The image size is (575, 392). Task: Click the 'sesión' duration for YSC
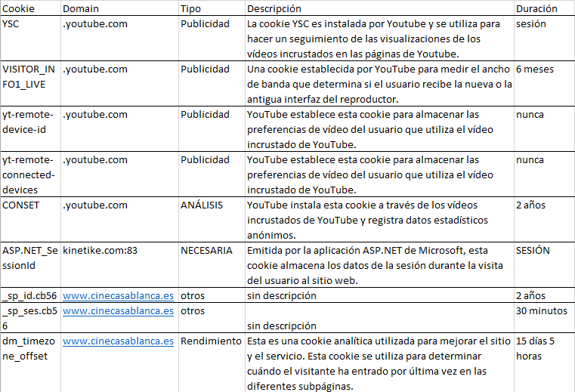click(x=531, y=24)
